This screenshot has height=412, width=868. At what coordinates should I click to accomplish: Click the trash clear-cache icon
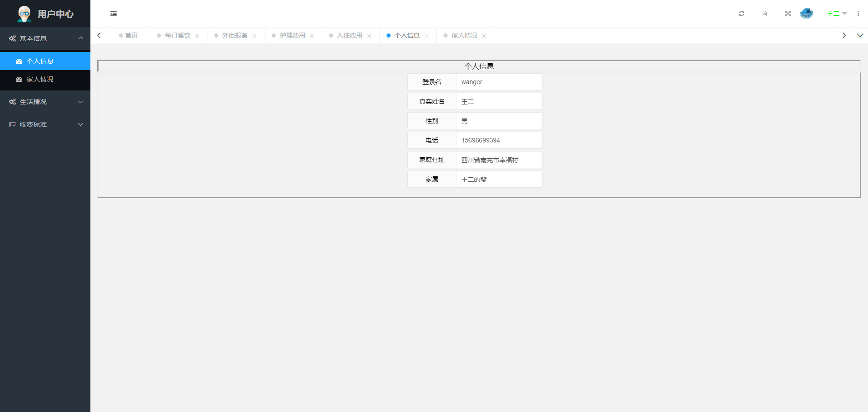click(x=764, y=14)
